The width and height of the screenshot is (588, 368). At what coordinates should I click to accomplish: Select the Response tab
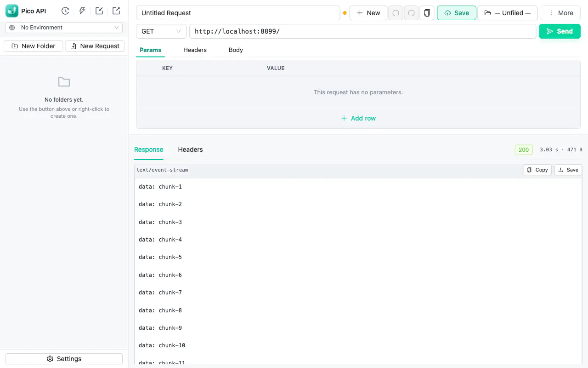click(x=148, y=149)
